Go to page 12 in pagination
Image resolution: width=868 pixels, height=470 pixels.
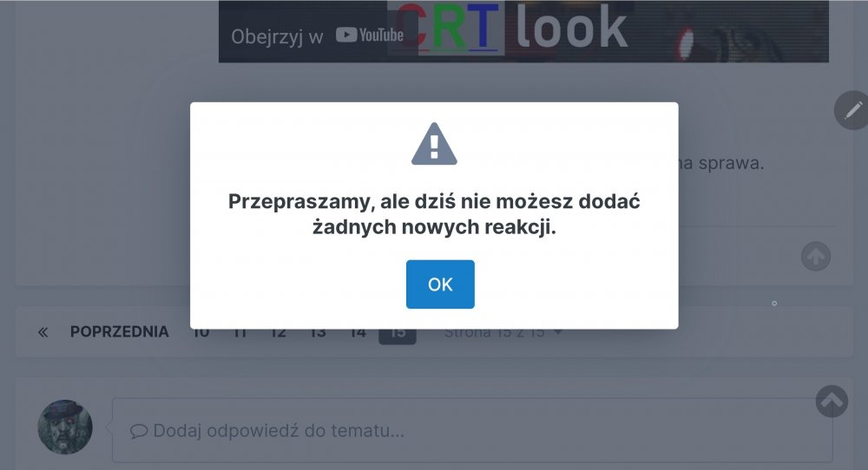click(x=279, y=335)
